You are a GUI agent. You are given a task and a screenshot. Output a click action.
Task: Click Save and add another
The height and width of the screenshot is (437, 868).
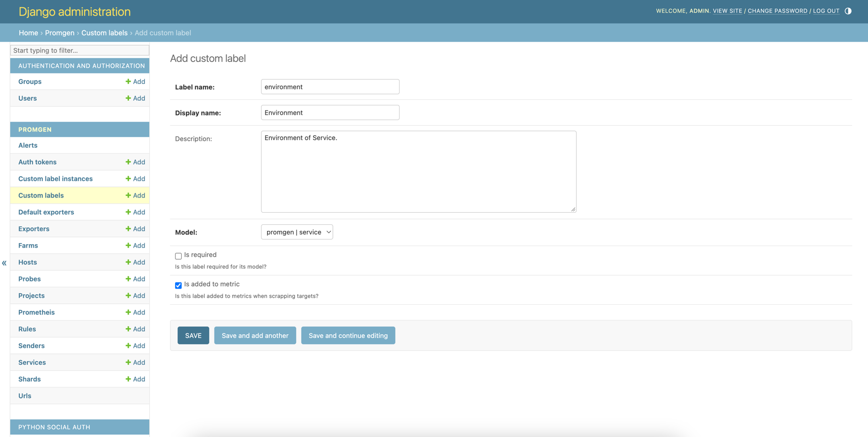tap(255, 335)
